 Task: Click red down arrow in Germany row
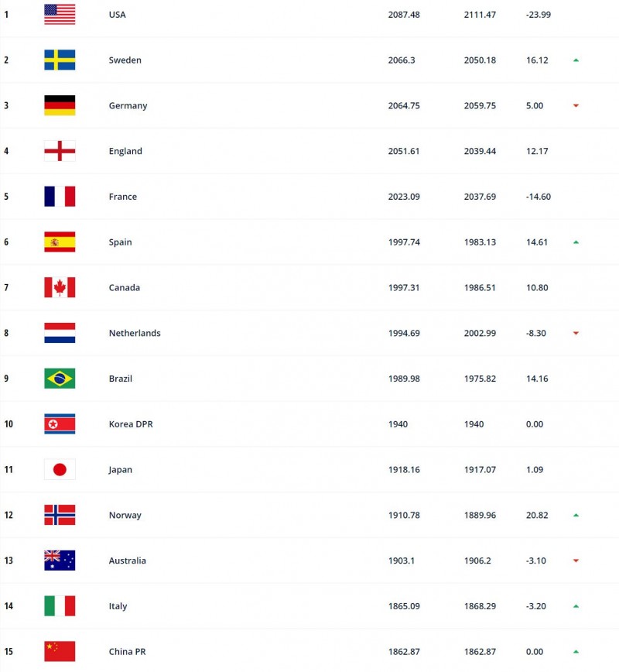576,106
